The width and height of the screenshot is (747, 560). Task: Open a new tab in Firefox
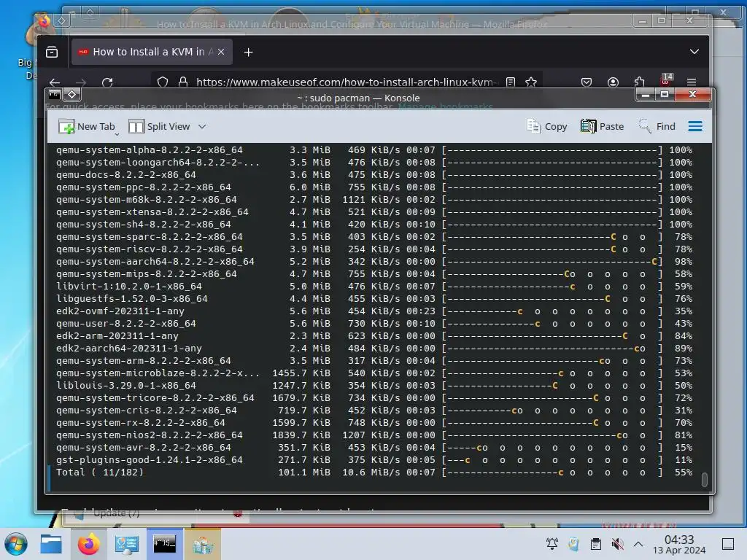coord(248,52)
